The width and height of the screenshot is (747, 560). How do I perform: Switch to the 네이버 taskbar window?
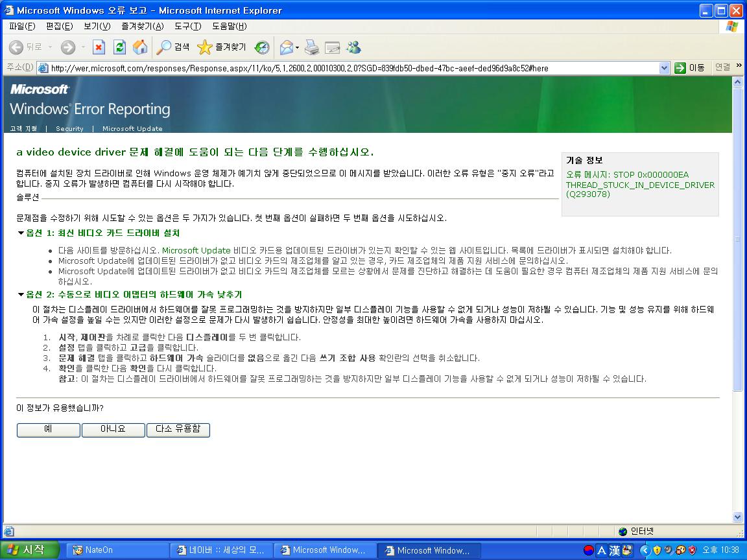click(x=221, y=550)
